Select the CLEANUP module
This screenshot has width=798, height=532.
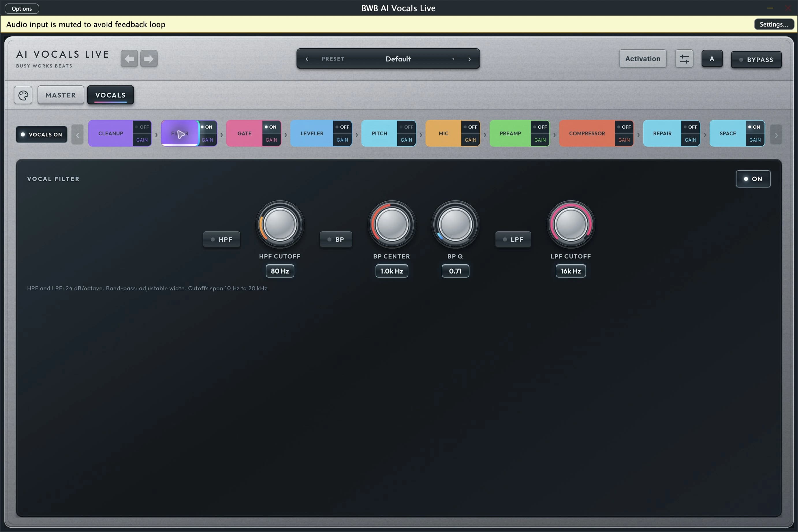(111, 133)
